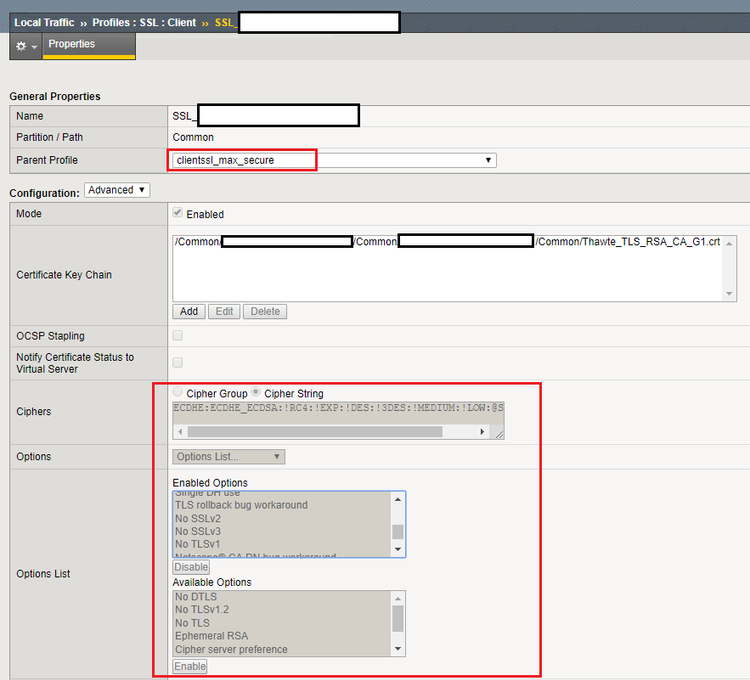Open the Options List dropdown
Image resolution: width=750 pixels, height=680 pixels.
229,457
